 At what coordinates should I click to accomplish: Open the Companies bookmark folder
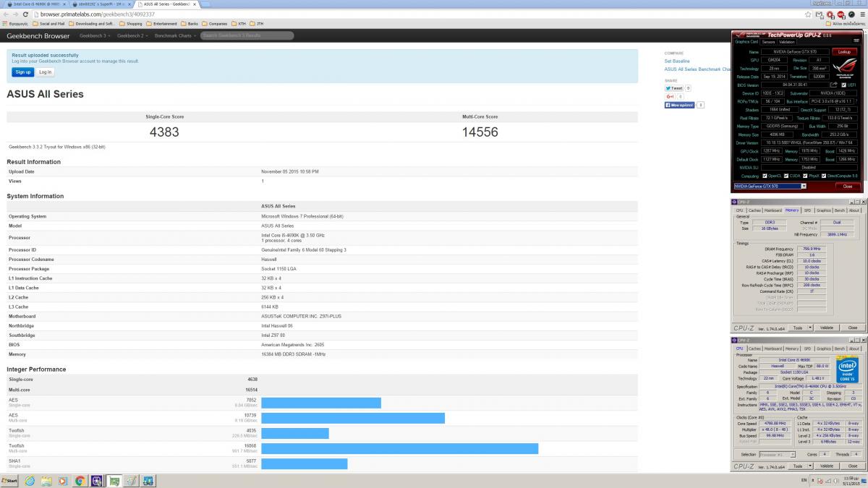[215, 24]
